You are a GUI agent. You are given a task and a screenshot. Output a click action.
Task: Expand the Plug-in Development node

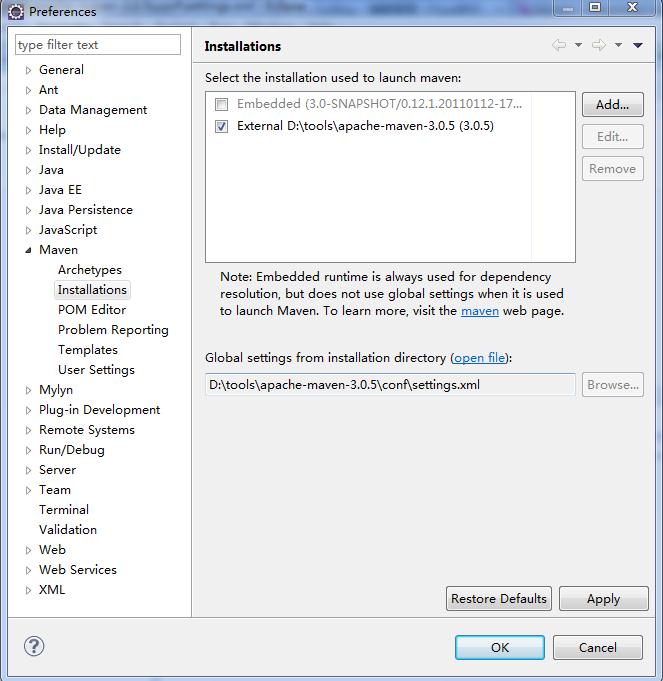(x=28, y=410)
